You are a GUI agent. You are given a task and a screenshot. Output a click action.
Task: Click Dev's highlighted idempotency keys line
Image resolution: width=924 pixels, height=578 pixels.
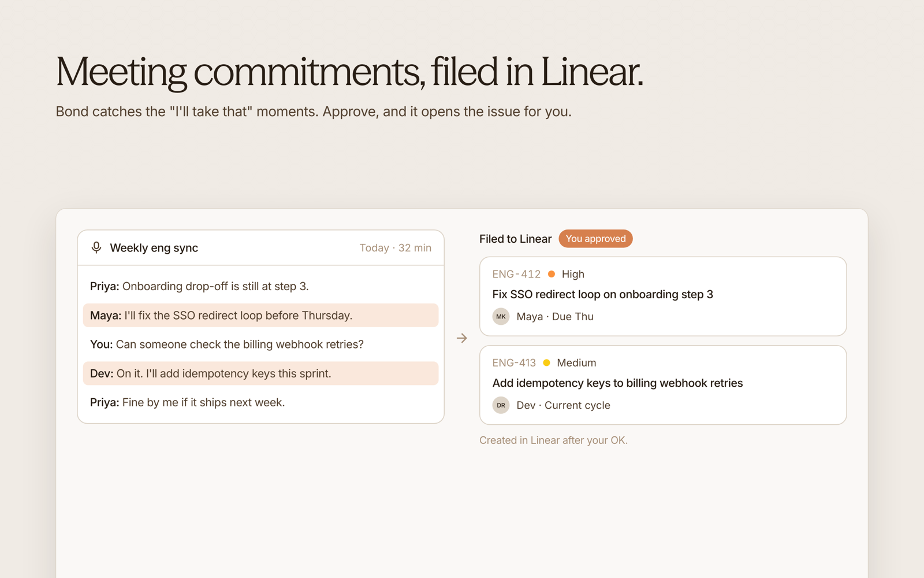click(260, 373)
